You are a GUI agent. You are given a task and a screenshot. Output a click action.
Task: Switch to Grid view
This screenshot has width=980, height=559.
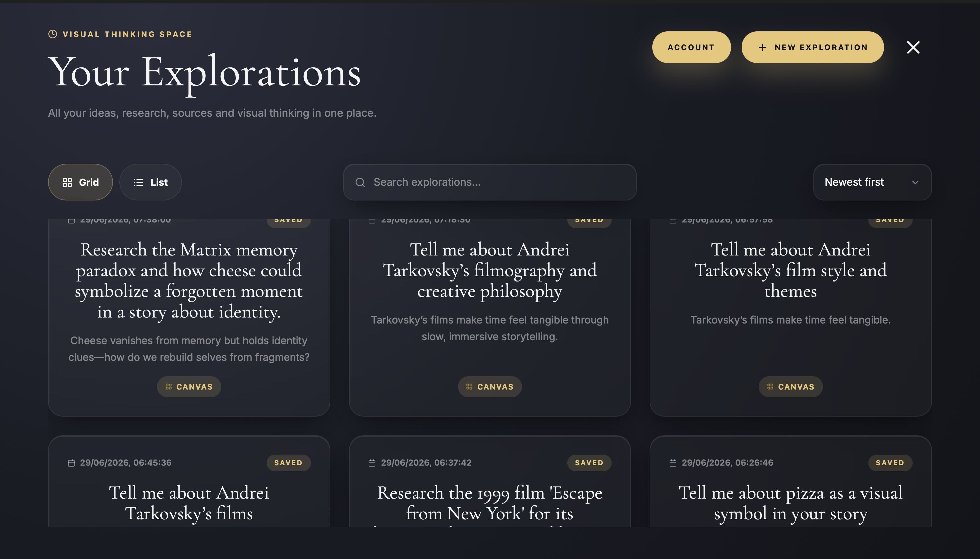coord(80,182)
